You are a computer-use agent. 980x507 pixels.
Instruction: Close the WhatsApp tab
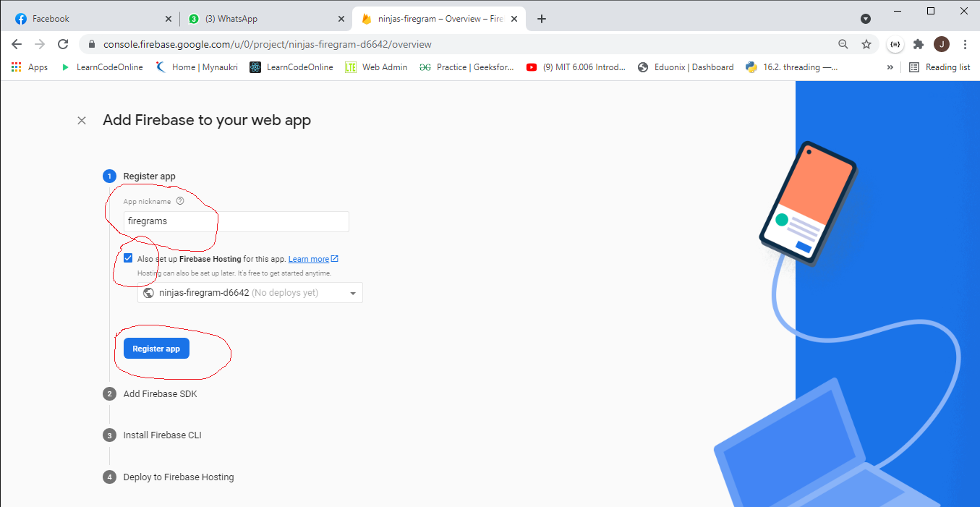coord(341,19)
